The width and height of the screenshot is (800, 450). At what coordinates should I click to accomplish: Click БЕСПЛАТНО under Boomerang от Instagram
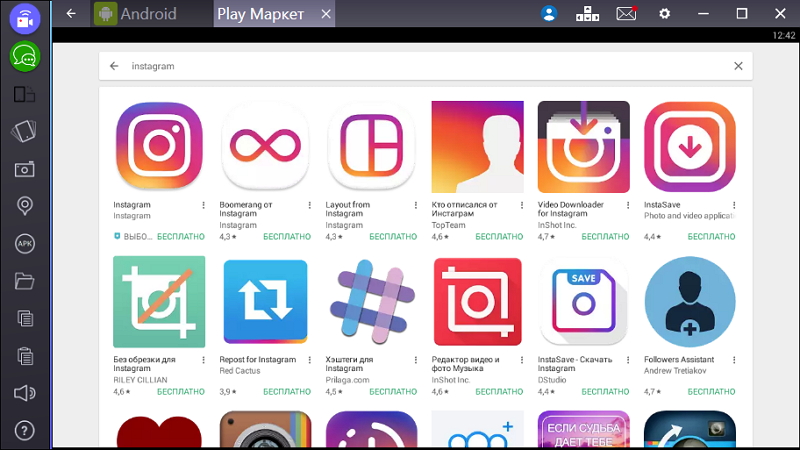tap(287, 237)
